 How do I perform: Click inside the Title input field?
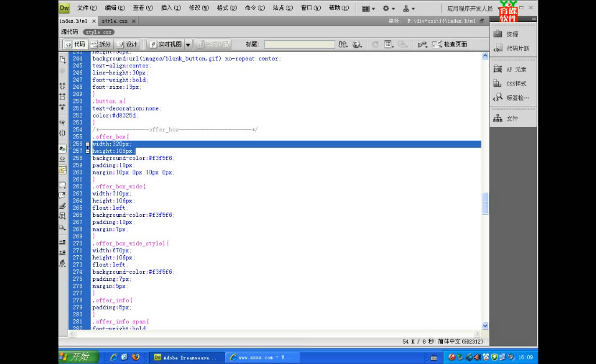coord(300,44)
